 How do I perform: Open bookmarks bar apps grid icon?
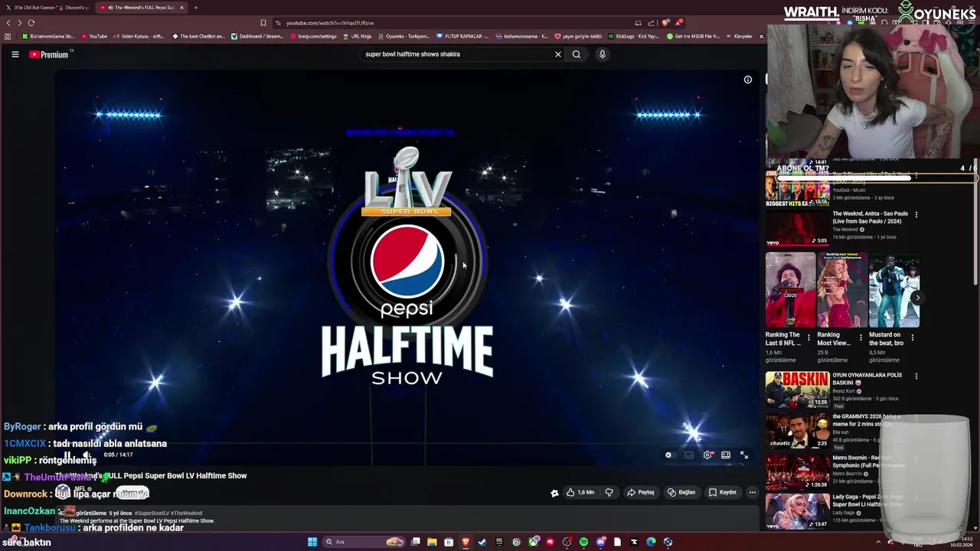click(8, 36)
